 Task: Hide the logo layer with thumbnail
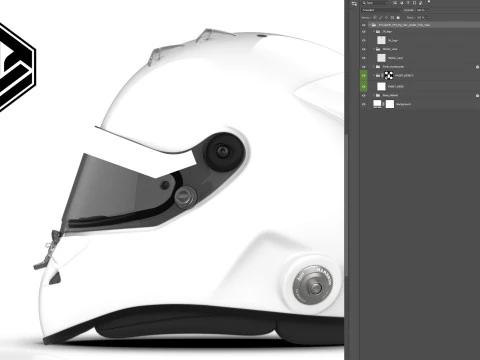coord(364,40)
